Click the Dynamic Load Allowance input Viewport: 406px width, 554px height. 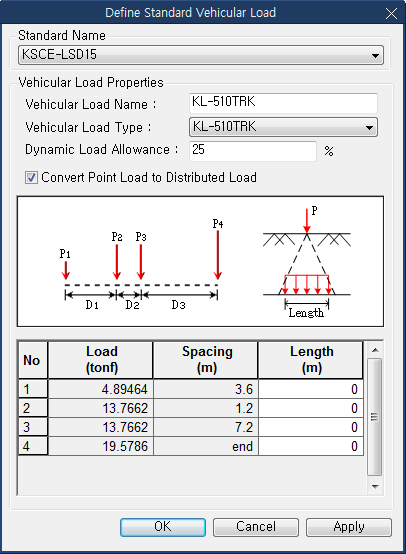[253, 151]
